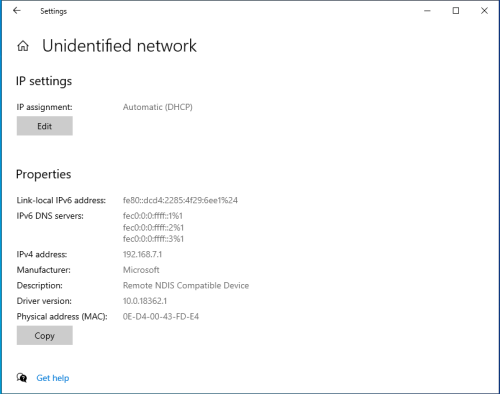Copy the network properties
The width and height of the screenshot is (500, 394).
pos(45,335)
